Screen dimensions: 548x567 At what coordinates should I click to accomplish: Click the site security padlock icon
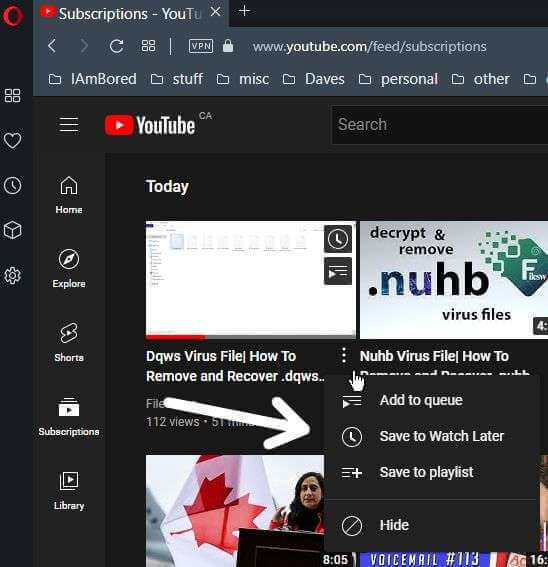point(228,46)
